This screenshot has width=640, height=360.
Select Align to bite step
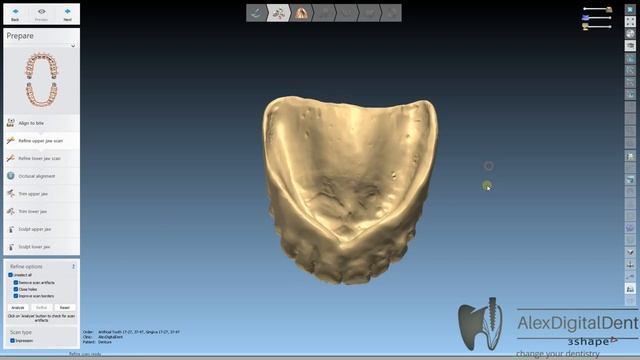[x=42, y=123]
